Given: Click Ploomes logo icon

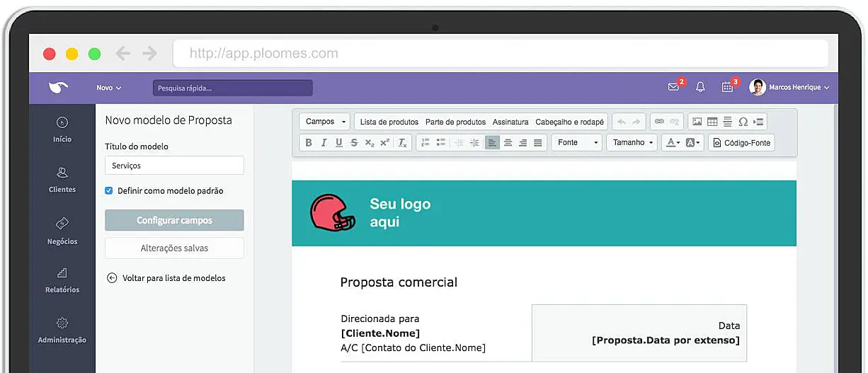Looking at the screenshot, I should click(58, 87).
